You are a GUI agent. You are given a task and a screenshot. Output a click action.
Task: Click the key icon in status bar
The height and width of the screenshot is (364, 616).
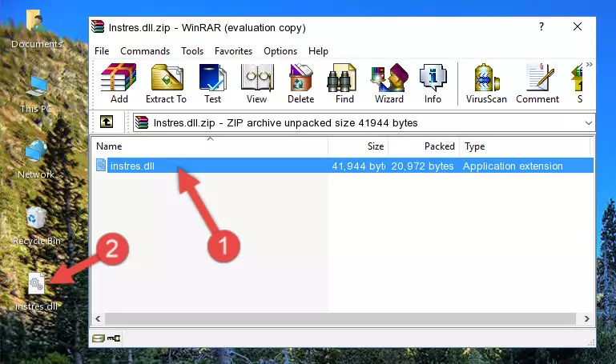coord(114,338)
